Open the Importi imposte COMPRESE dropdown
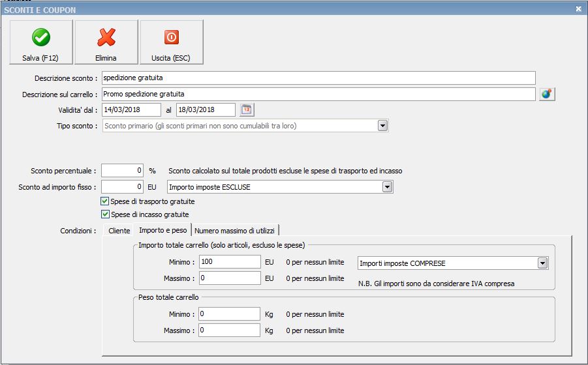 542,263
